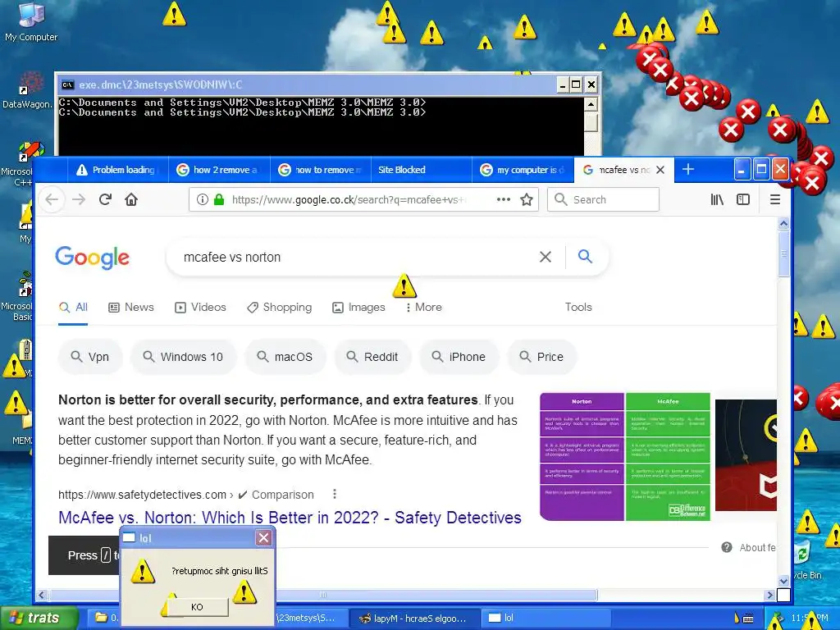Show site information icon in address bar

202,200
